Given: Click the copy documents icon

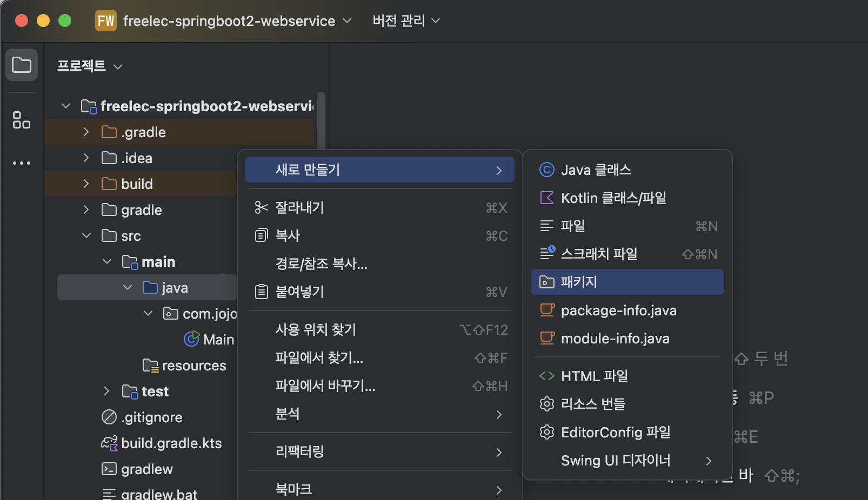Looking at the screenshot, I should [x=262, y=235].
